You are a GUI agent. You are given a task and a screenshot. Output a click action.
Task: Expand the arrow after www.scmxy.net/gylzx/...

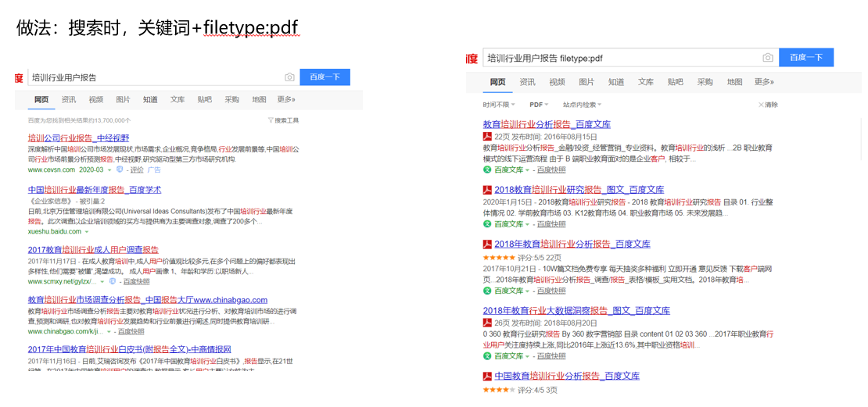[x=103, y=281]
